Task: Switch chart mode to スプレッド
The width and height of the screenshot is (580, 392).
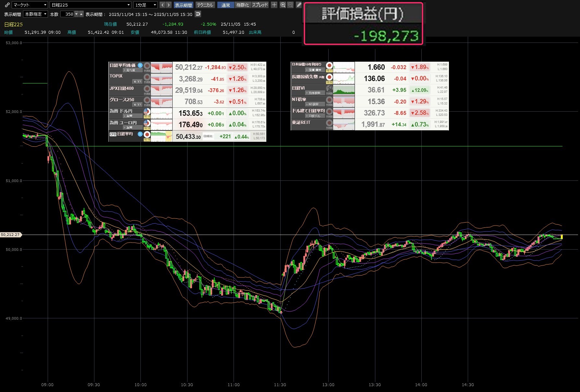Action: pyautogui.click(x=260, y=5)
